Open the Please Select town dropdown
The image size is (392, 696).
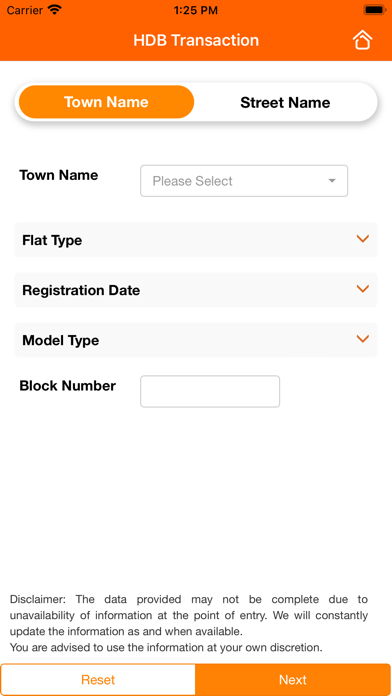click(244, 181)
